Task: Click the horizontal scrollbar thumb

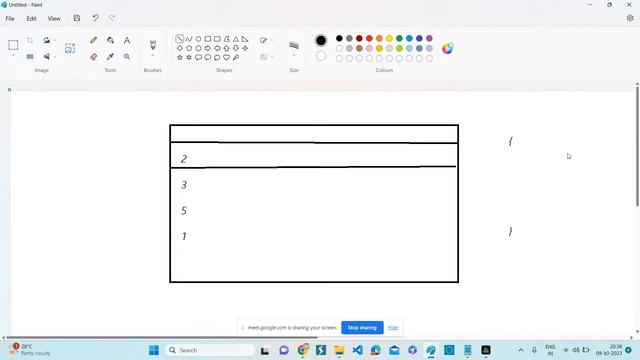Action: click(161, 338)
